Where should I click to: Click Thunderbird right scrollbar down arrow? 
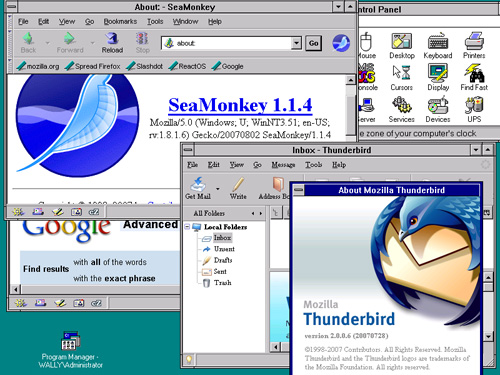(488, 337)
